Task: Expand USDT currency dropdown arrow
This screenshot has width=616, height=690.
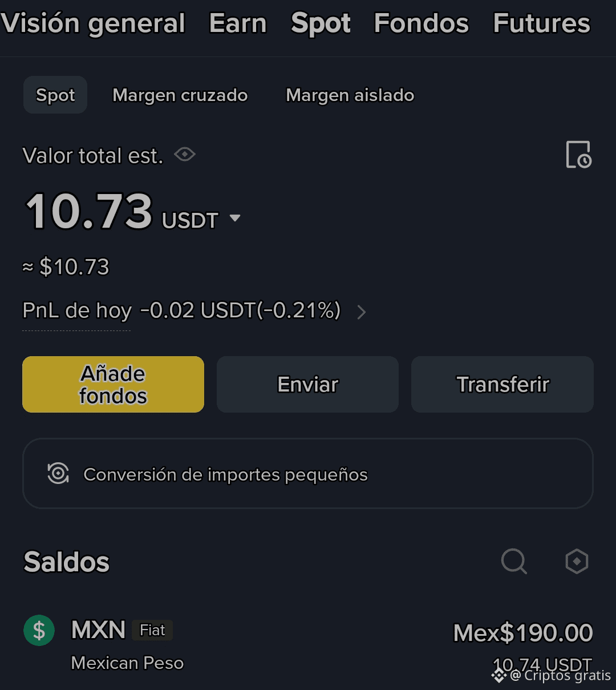Action: (x=234, y=218)
